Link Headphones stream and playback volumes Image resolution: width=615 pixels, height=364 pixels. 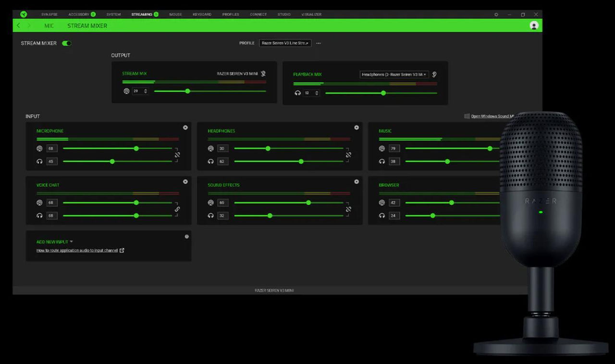coord(348,155)
